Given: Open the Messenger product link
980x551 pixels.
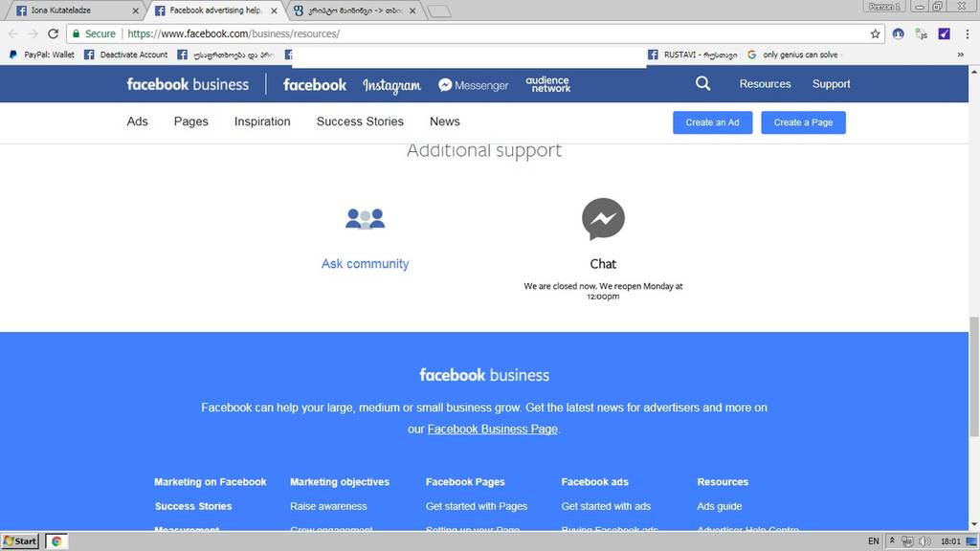Looking at the screenshot, I should [473, 85].
